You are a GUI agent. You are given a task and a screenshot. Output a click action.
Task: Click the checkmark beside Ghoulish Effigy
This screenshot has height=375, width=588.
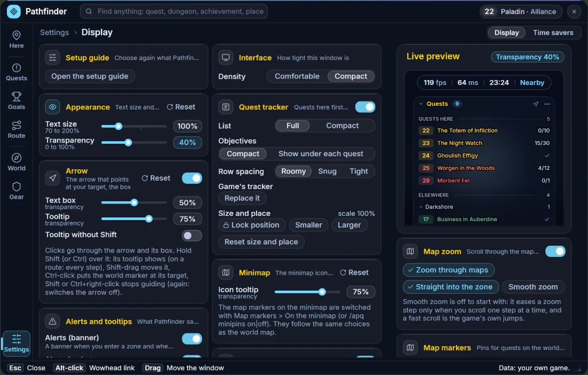pyautogui.click(x=547, y=155)
